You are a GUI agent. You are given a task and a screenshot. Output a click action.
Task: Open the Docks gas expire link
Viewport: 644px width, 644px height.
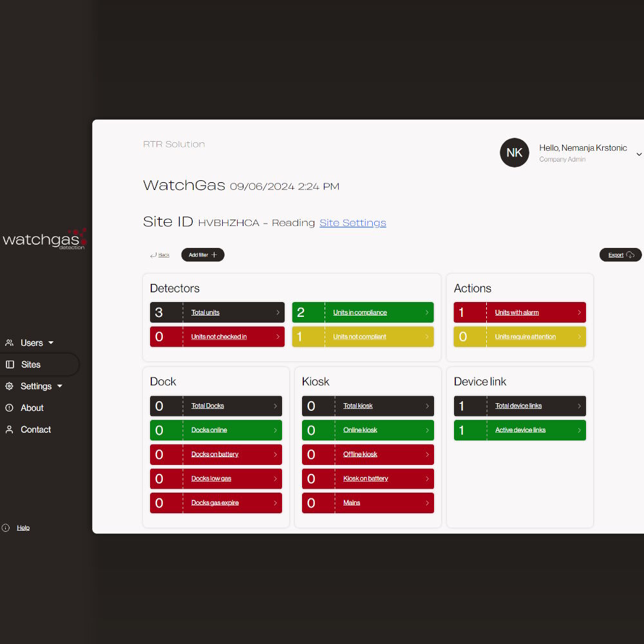pyautogui.click(x=215, y=503)
